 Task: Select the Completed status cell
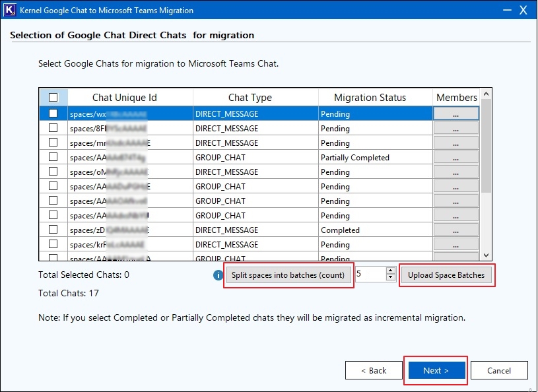point(376,230)
